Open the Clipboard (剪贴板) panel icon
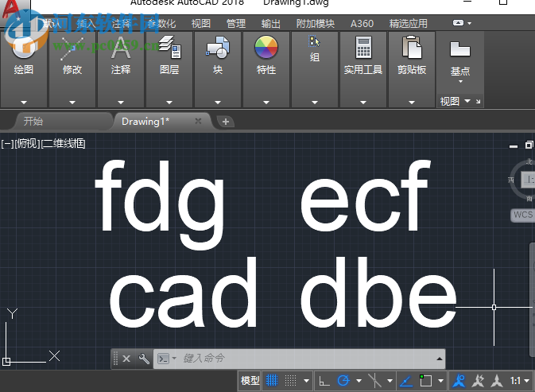 412,48
